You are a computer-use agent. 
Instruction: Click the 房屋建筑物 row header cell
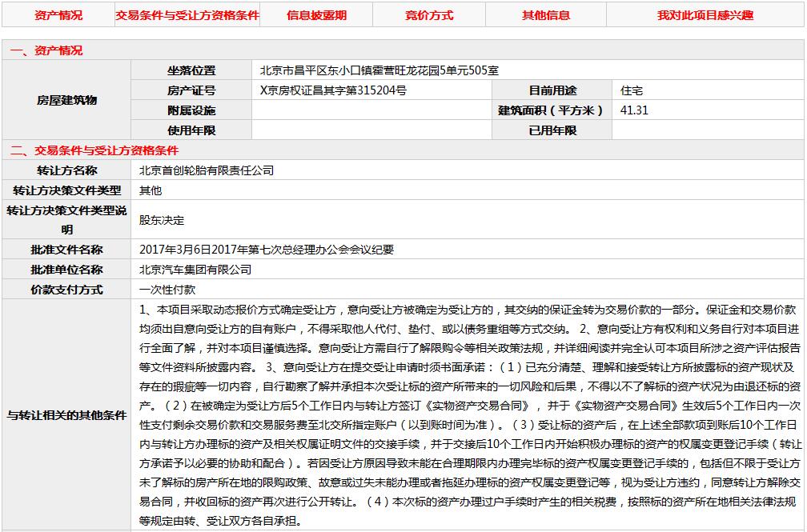[66, 101]
